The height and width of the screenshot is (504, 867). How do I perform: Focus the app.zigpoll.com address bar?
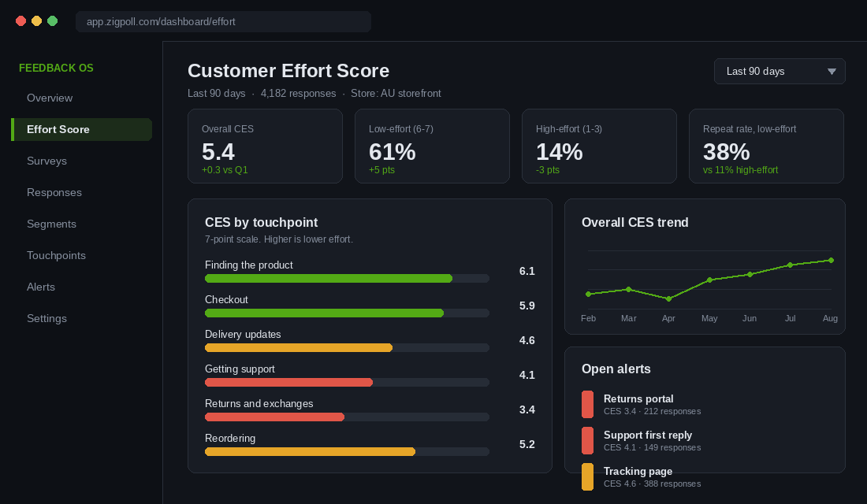click(223, 21)
